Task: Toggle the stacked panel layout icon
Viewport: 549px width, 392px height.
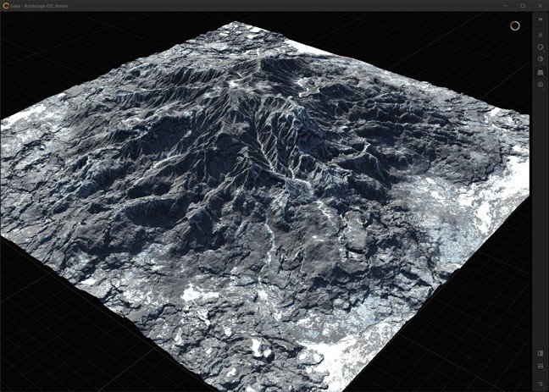Action: point(541,367)
